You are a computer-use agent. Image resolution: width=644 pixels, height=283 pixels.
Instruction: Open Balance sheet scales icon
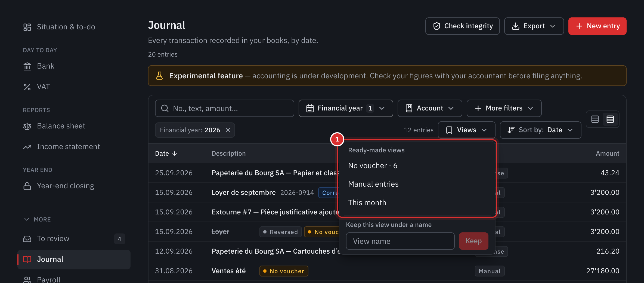[x=27, y=126]
